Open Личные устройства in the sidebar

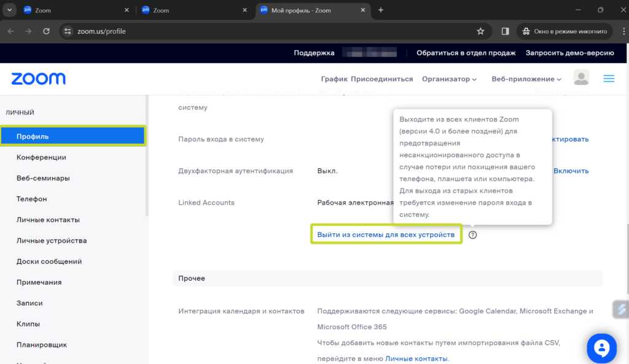(x=52, y=241)
